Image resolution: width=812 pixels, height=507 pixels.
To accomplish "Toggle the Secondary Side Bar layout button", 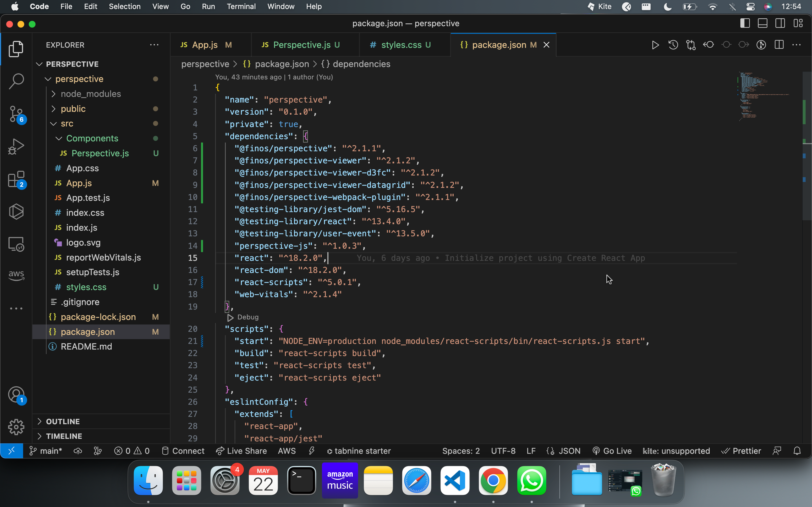I will (x=780, y=23).
